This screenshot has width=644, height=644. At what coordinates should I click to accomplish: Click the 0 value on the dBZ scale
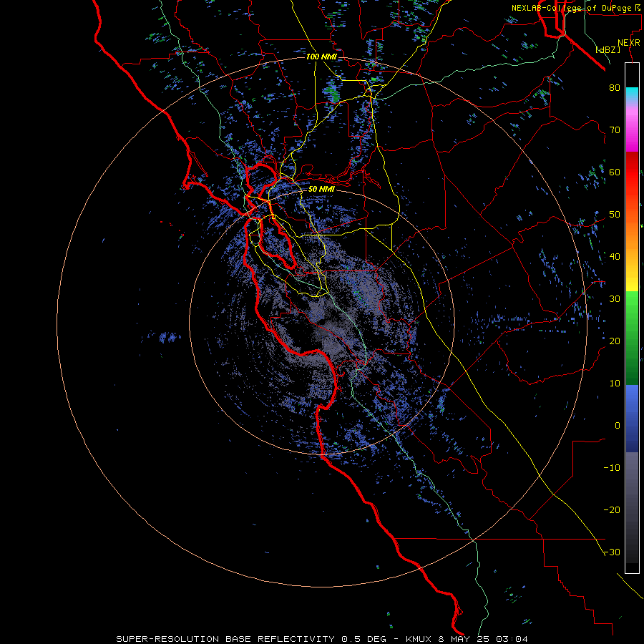click(618, 426)
